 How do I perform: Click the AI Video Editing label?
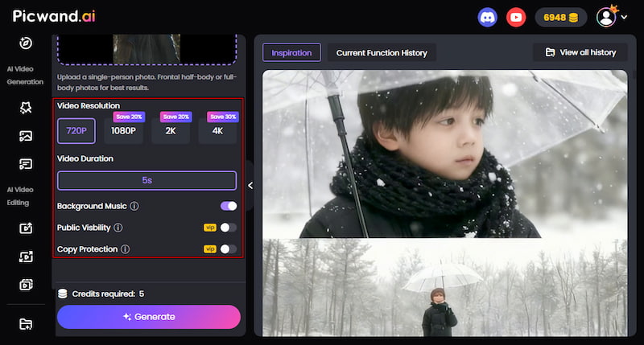coord(20,196)
